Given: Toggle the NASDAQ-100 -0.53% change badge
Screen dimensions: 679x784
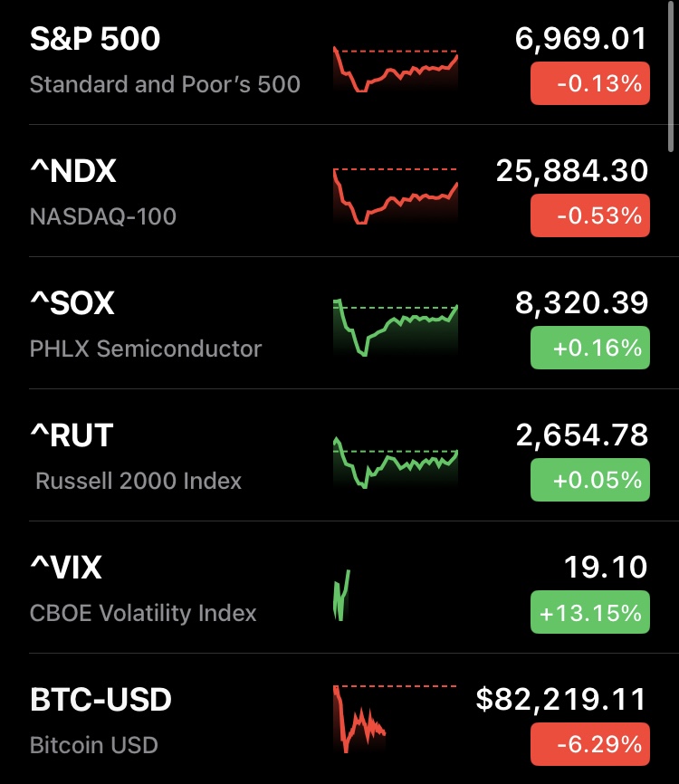Looking at the screenshot, I should [x=589, y=216].
